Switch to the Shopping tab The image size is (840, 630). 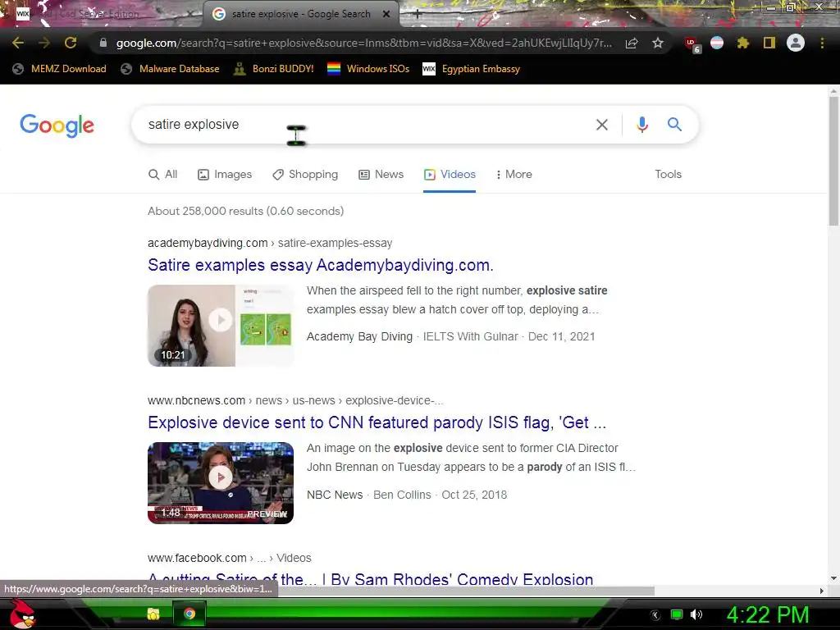(305, 174)
